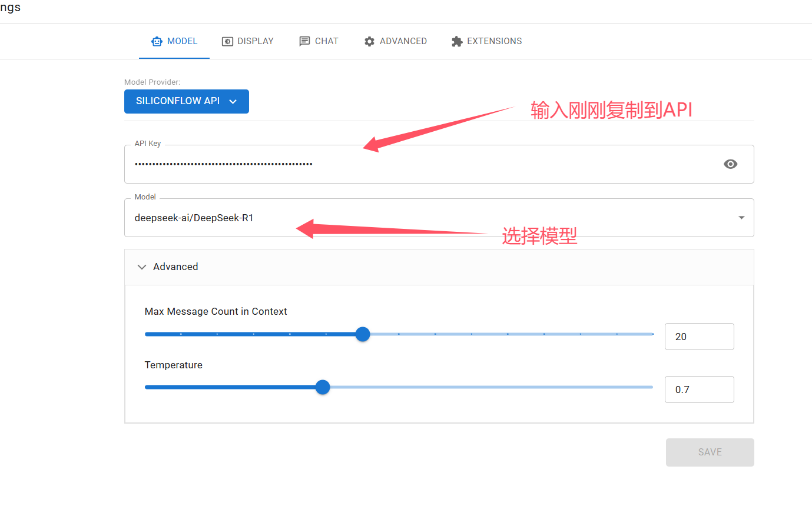The height and width of the screenshot is (506, 812).
Task: Click the gear icon beside ADVANCED
Action: point(369,41)
